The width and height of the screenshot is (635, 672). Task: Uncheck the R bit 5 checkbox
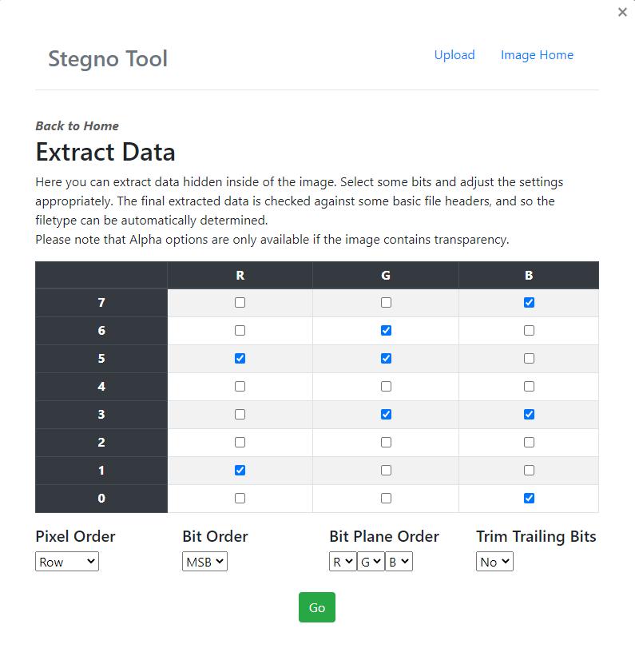(x=240, y=359)
